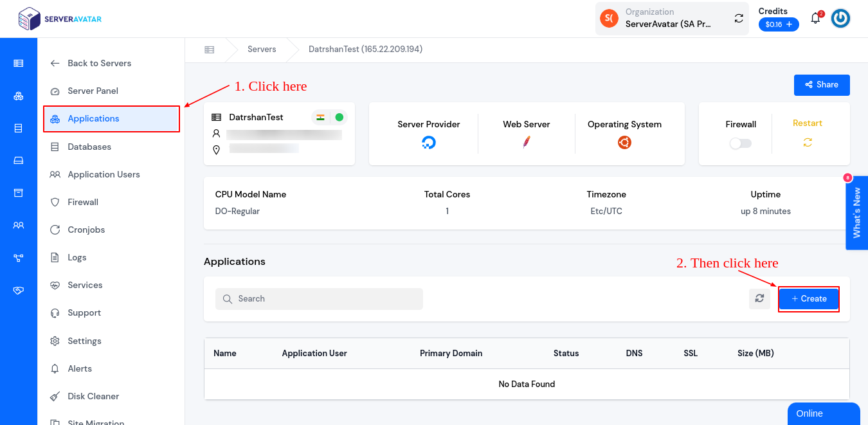Viewport: 868px width, 425px height.
Task: Click the Share button
Action: [x=822, y=85]
